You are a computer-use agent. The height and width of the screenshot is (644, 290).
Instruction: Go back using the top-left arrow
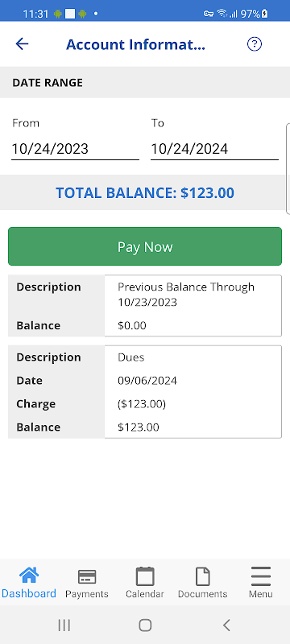22,44
